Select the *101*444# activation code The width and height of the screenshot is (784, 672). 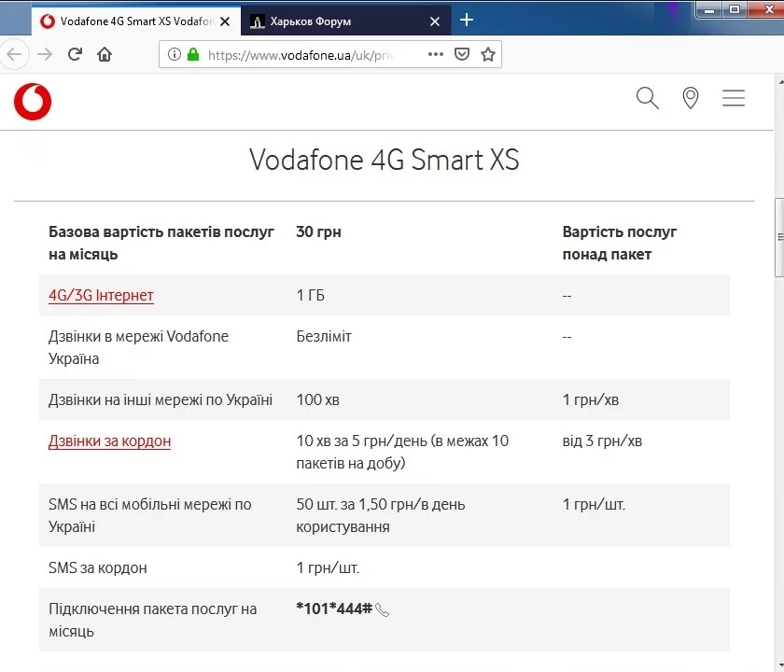pyautogui.click(x=334, y=609)
